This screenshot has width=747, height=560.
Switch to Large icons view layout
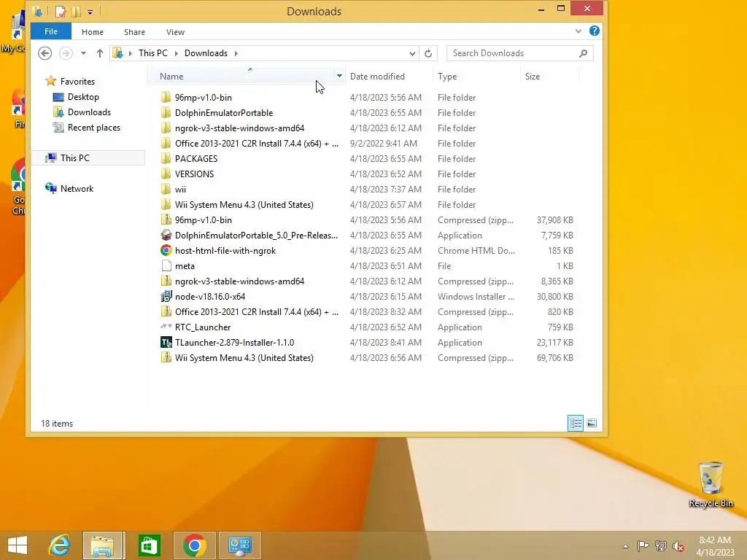pyautogui.click(x=592, y=423)
